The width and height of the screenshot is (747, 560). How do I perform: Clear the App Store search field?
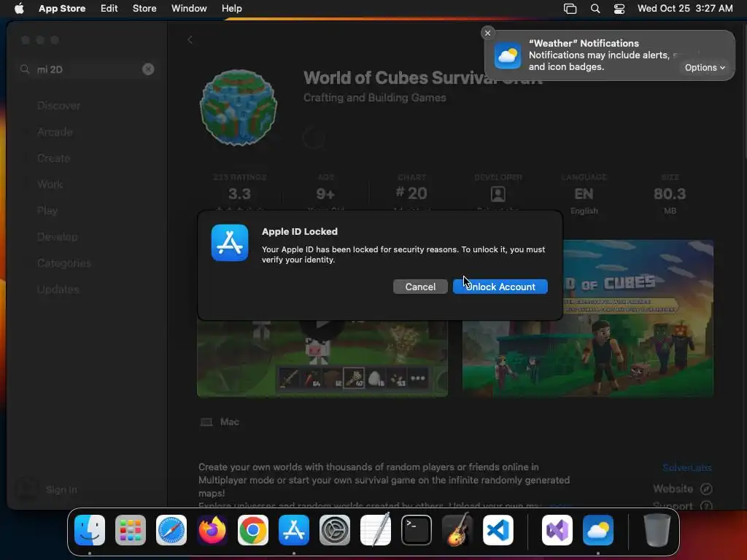(x=148, y=69)
